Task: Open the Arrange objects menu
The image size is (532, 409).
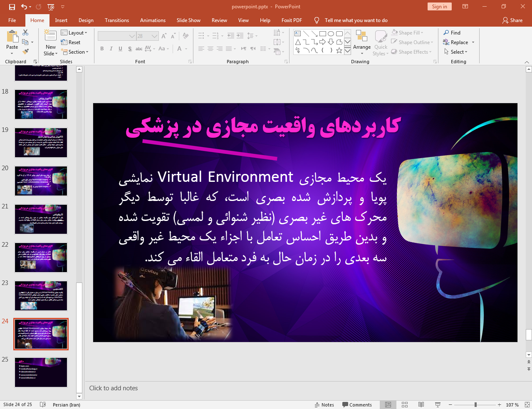Action: pyautogui.click(x=362, y=42)
